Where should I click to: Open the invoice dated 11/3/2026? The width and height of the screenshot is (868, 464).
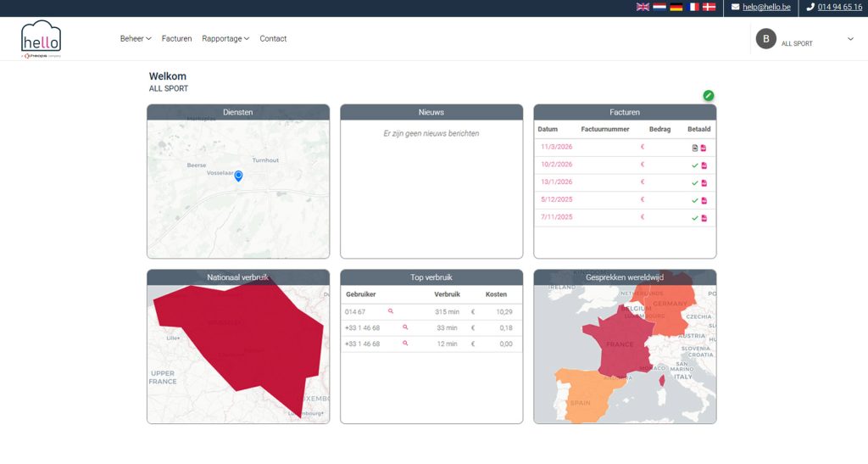[556, 147]
